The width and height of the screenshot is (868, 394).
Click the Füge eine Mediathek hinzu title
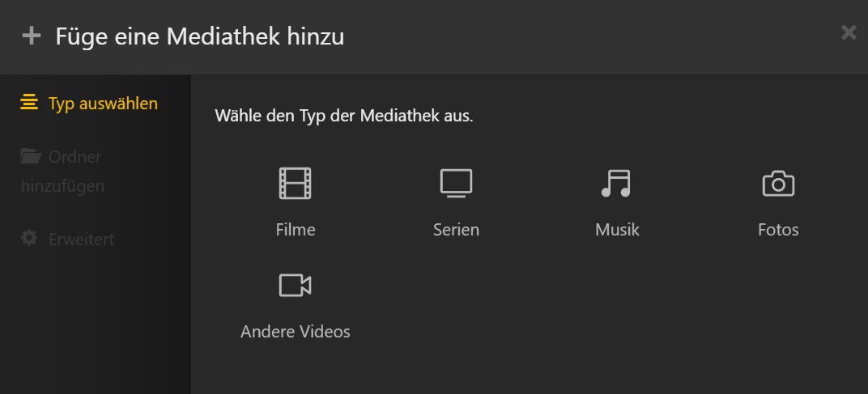(200, 37)
